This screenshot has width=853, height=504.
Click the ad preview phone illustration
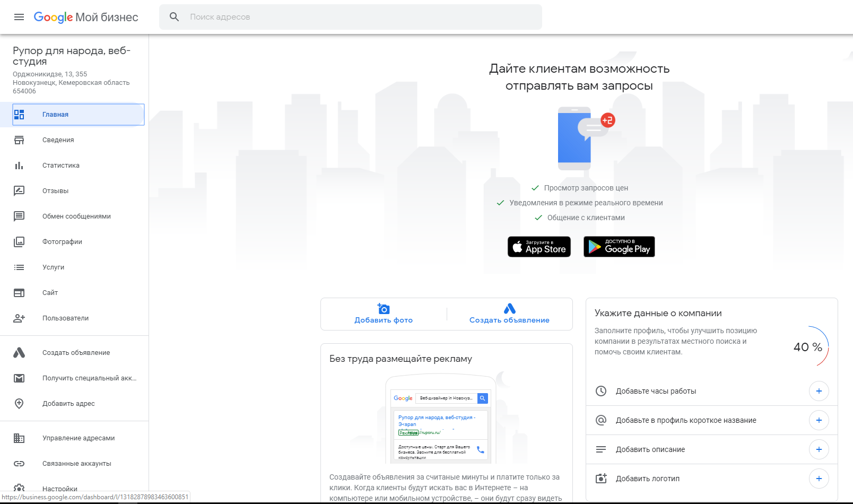(x=441, y=419)
